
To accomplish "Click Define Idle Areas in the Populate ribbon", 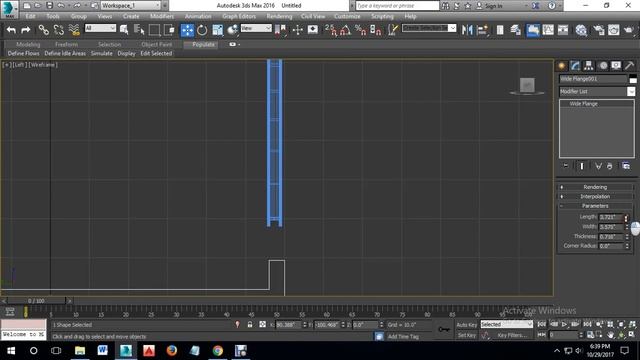I will click(x=65, y=53).
